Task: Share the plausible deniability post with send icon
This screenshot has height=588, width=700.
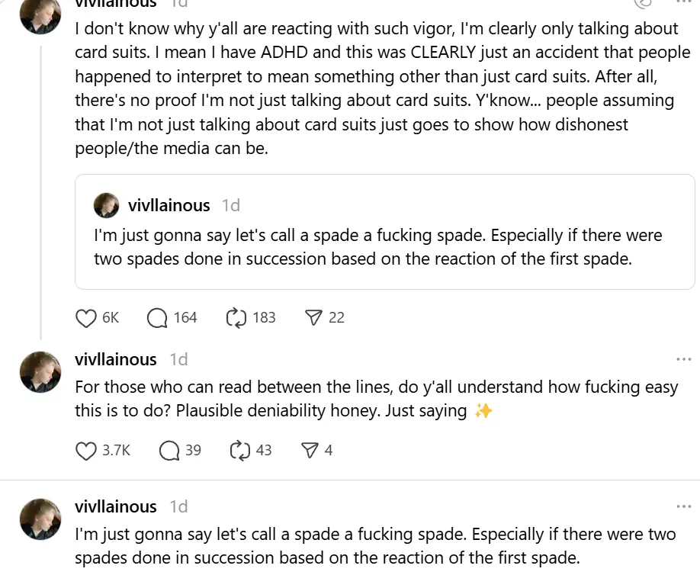Action: (x=310, y=451)
